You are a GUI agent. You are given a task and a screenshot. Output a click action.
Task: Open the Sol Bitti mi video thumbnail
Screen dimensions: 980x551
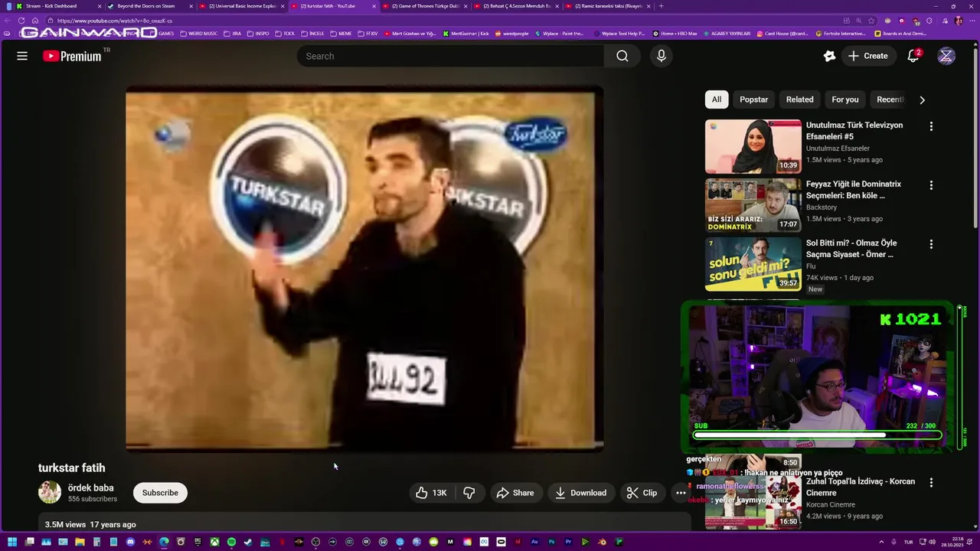point(753,264)
